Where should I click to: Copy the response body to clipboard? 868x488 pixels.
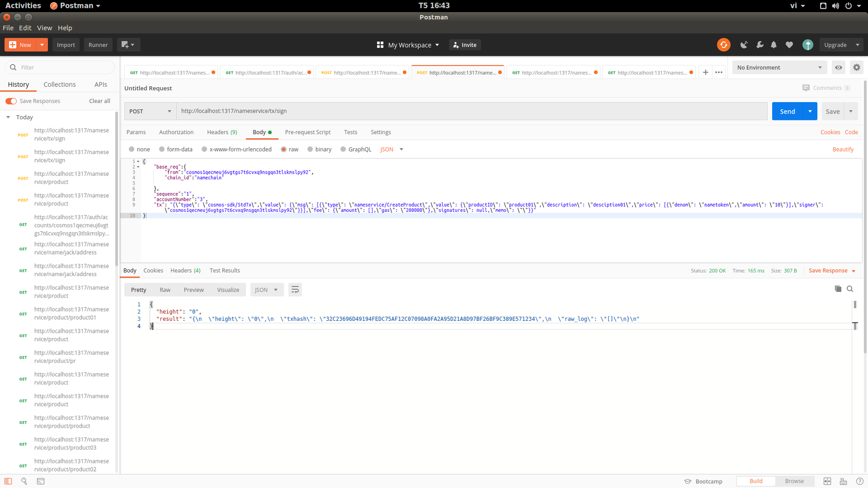838,289
